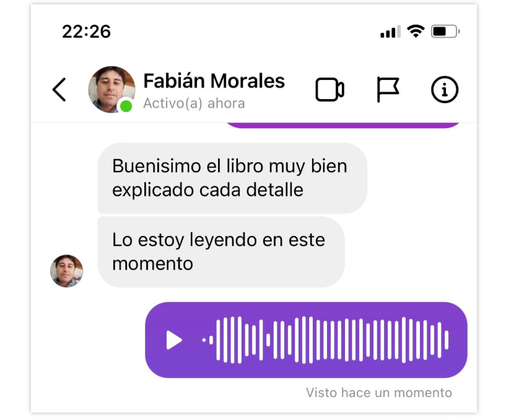Start a video call with Fabián Morales
The height and width of the screenshot is (420, 524).
coord(330,90)
